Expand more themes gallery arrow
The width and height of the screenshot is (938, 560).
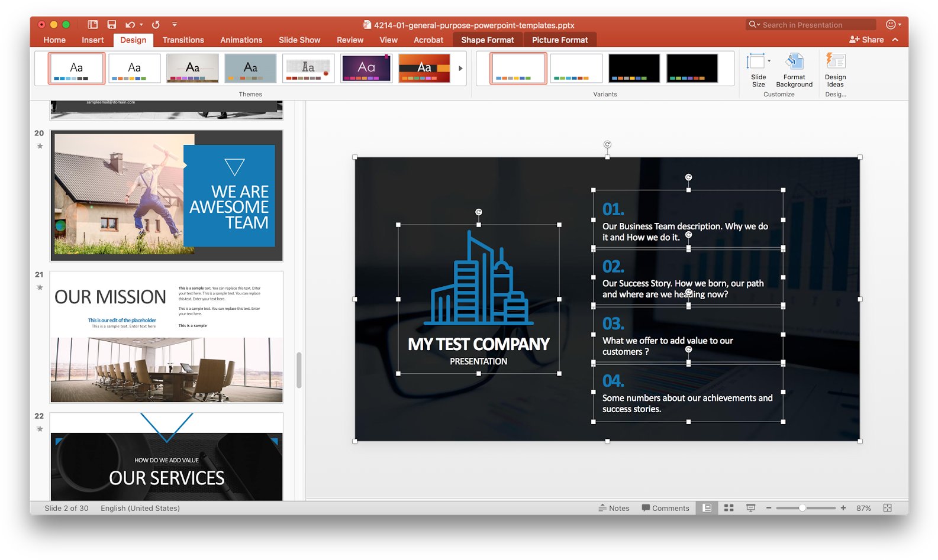click(460, 69)
